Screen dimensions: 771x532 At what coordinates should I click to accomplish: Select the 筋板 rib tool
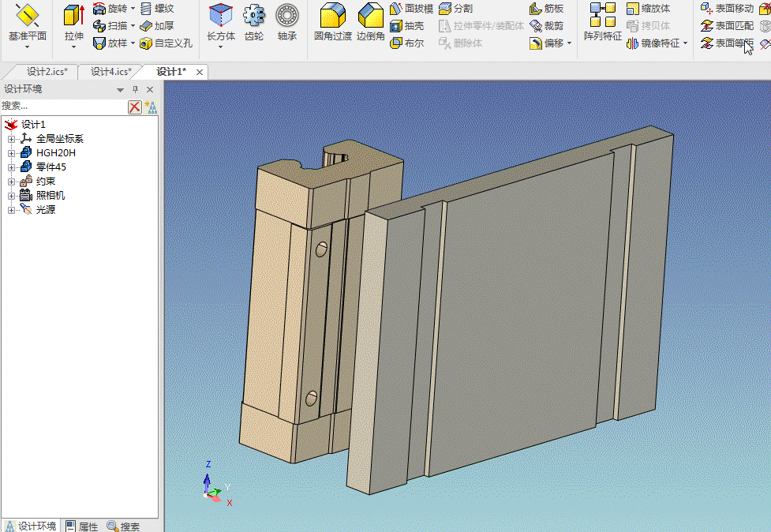coord(546,9)
